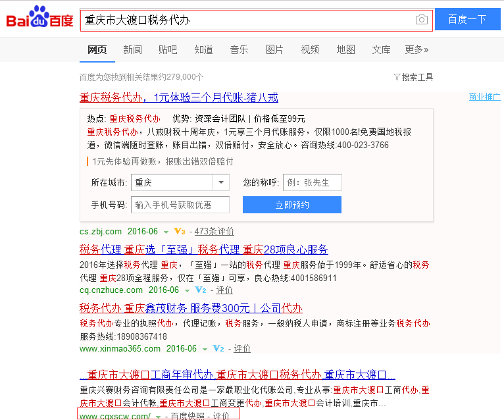Open the 重庆税务代办 猪八戒 ad result title
504x420 pixels.
(x=178, y=98)
